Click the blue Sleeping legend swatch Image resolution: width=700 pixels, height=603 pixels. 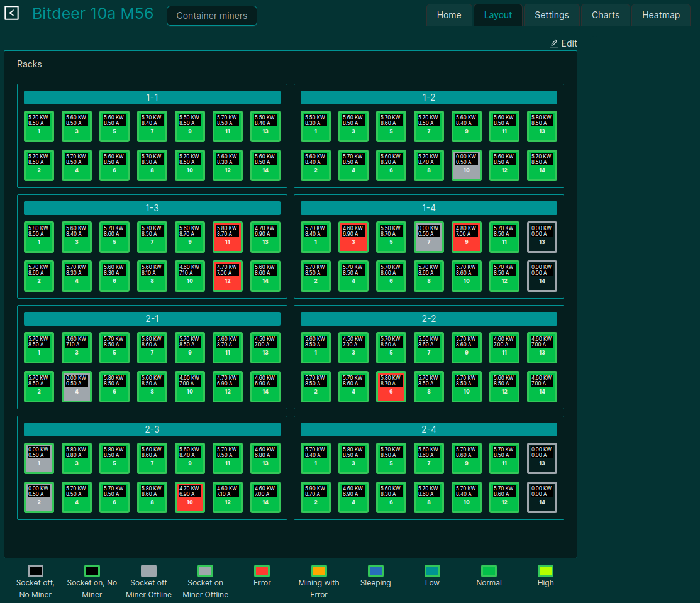coord(375,571)
